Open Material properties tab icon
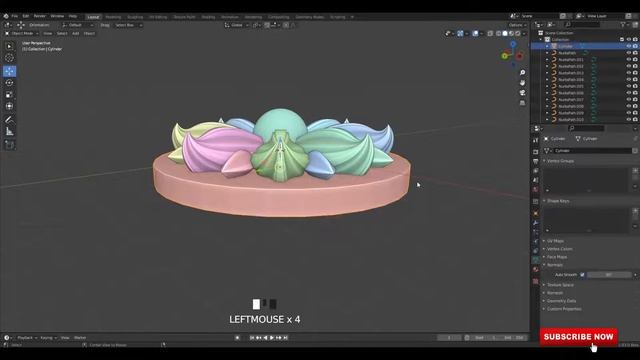 click(x=536, y=270)
